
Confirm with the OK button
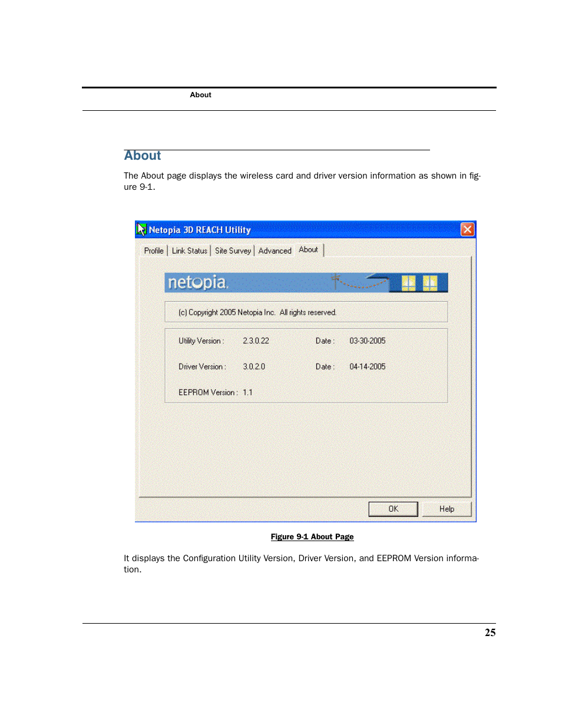coord(394,509)
